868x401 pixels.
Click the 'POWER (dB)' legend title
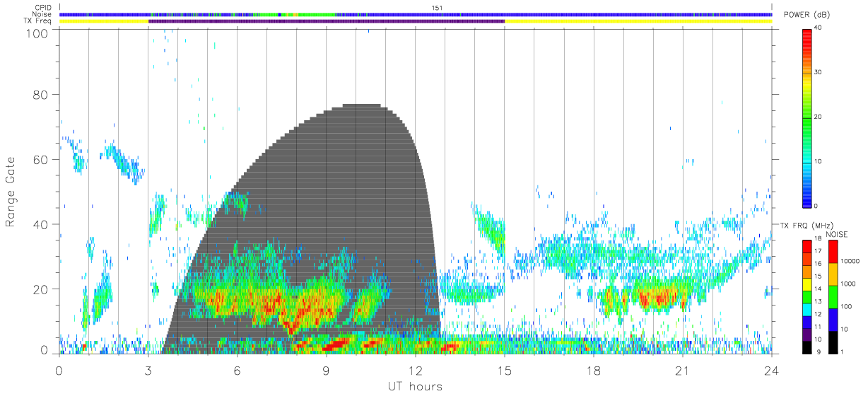(x=807, y=15)
